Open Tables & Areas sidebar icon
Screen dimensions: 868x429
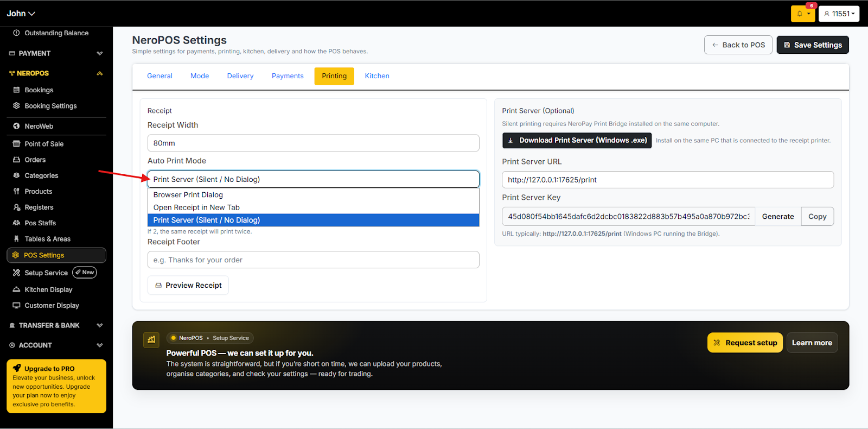(x=16, y=239)
